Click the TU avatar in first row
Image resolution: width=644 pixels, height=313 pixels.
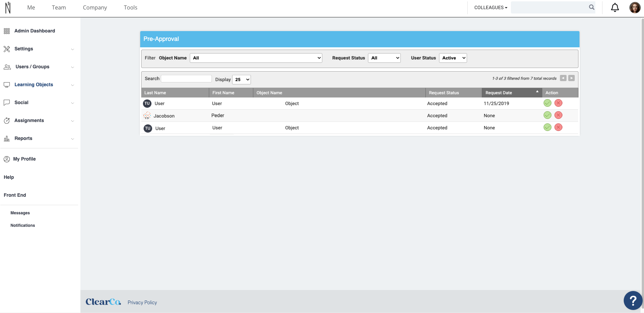pos(147,103)
